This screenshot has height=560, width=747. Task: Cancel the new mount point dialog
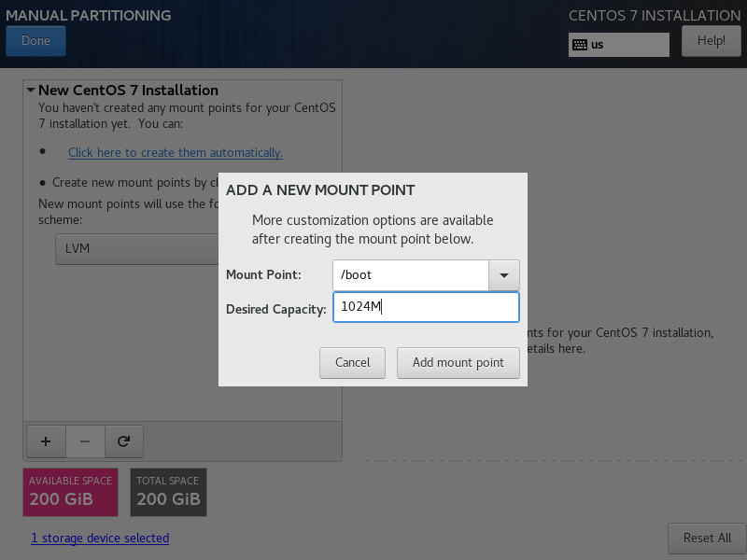point(353,362)
